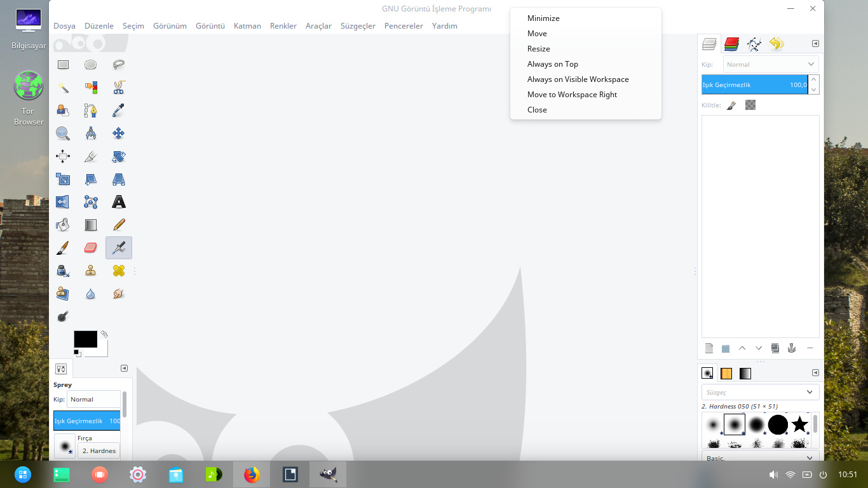This screenshot has width=868, height=488.
Task: Select the Scissors Select tool
Action: coord(119,87)
